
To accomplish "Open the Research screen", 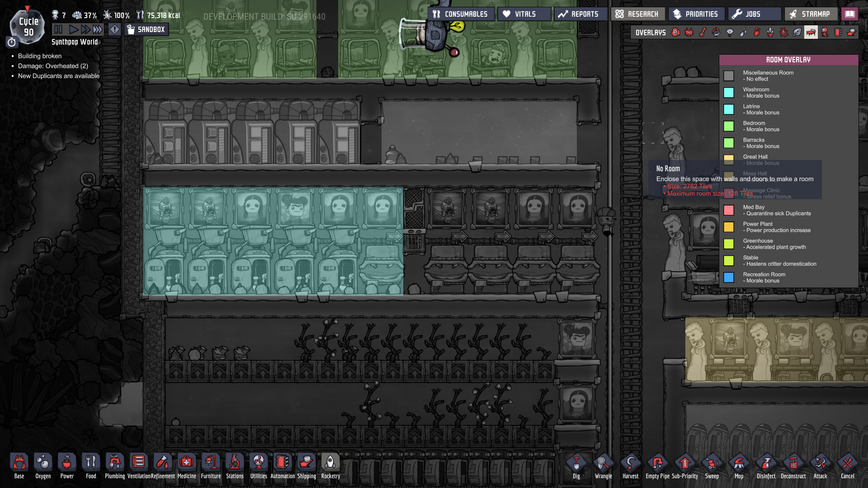I will pos(637,14).
